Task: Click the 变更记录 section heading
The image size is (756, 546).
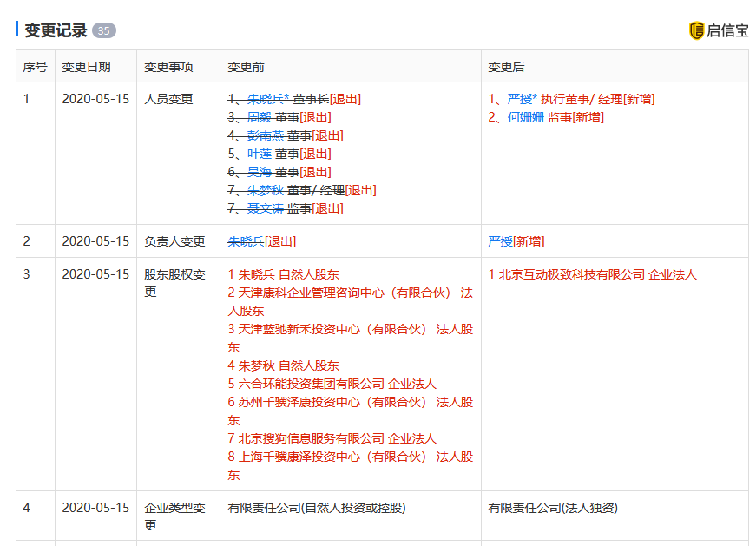Action: tap(56, 30)
